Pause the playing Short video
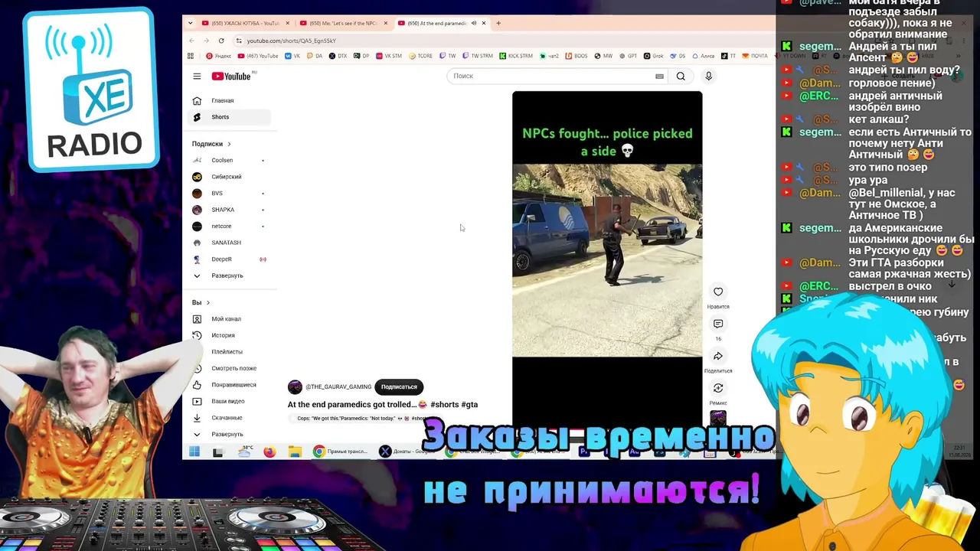 coord(607,260)
